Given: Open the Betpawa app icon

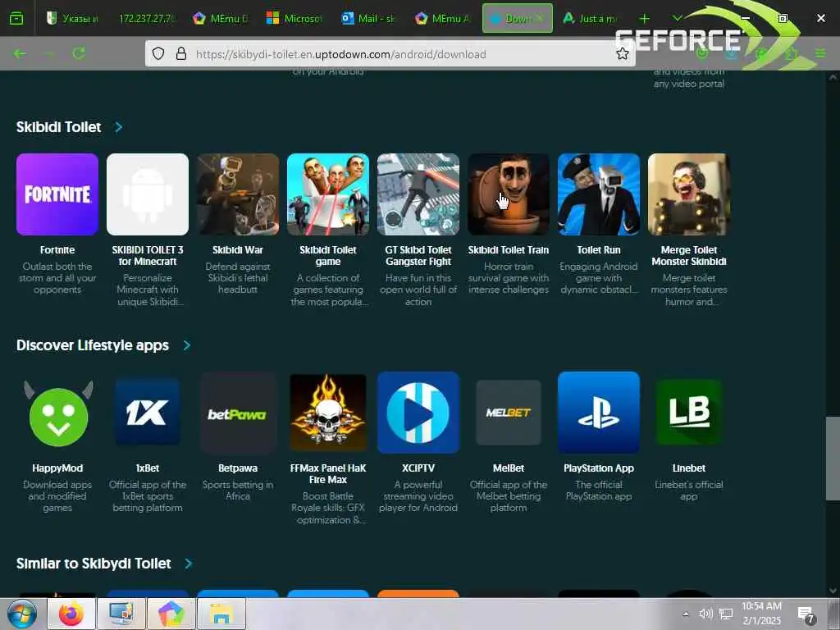Looking at the screenshot, I should click(x=238, y=413).
